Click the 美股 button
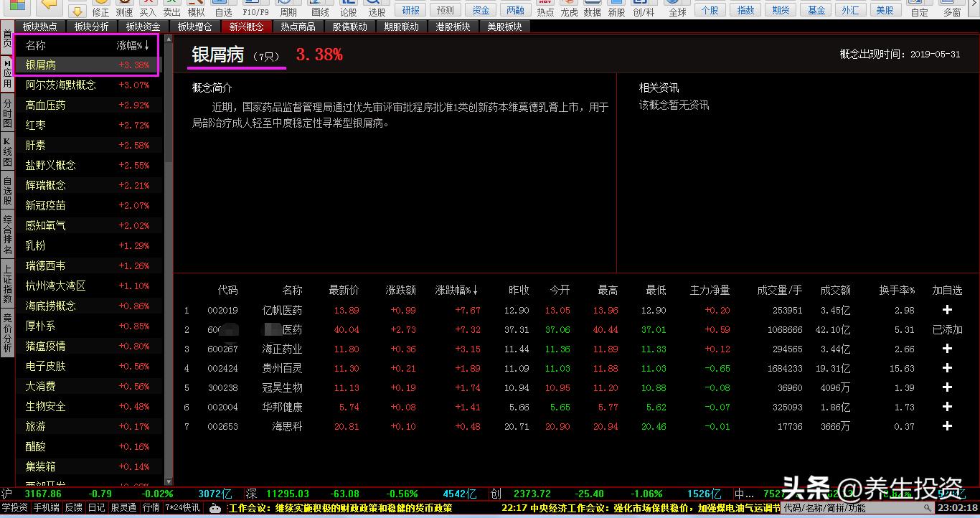 [x=885, y=10]
